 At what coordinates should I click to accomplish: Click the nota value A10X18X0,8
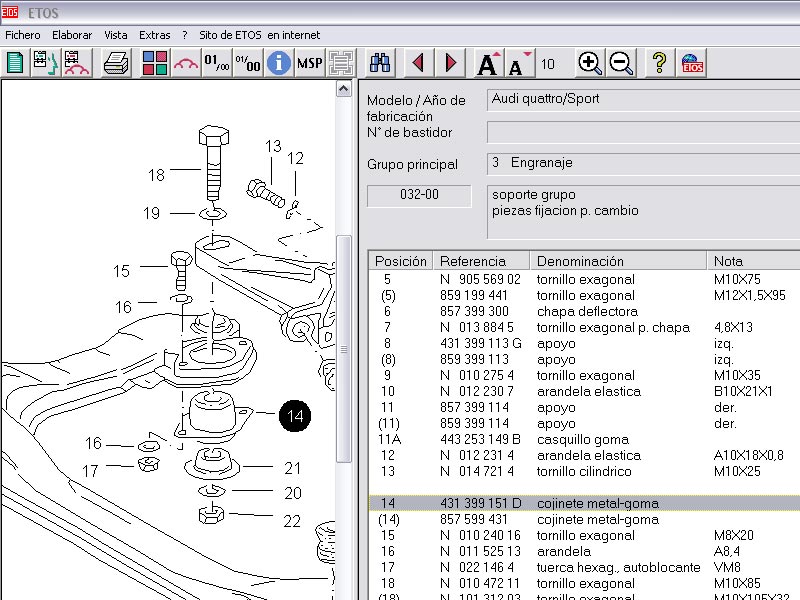[x=748, y=455]
